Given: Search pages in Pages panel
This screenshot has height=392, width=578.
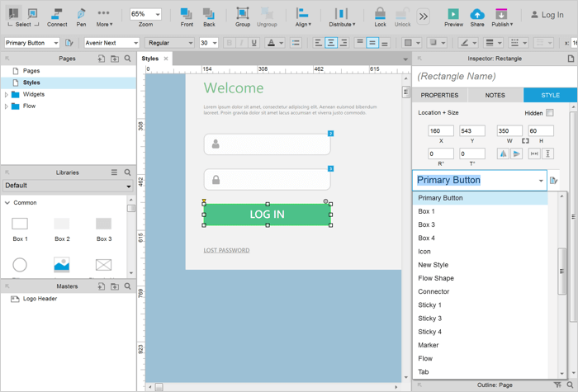Looking at the screenshot, I should click(x=127, y=59).
